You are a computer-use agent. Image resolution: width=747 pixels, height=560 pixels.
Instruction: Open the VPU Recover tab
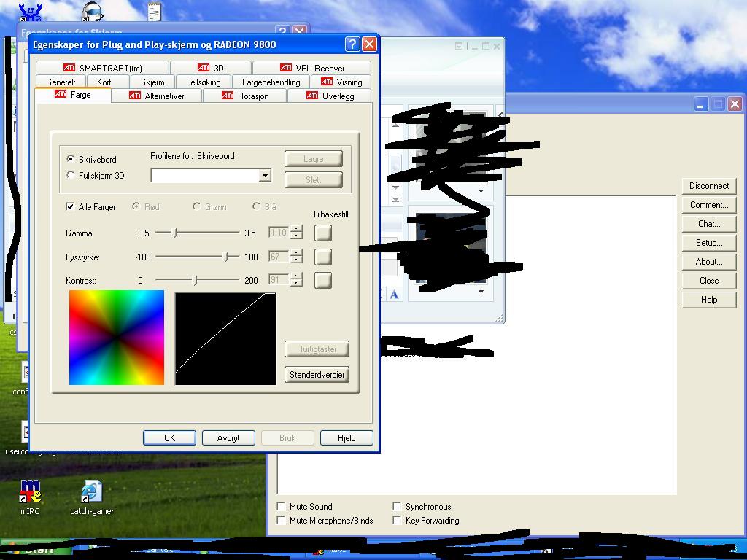312,68
